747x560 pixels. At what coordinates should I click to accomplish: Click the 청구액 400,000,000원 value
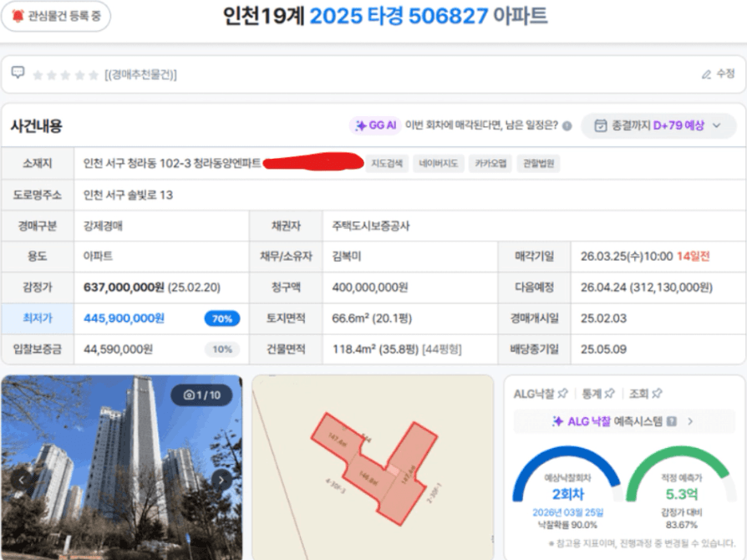370,288
